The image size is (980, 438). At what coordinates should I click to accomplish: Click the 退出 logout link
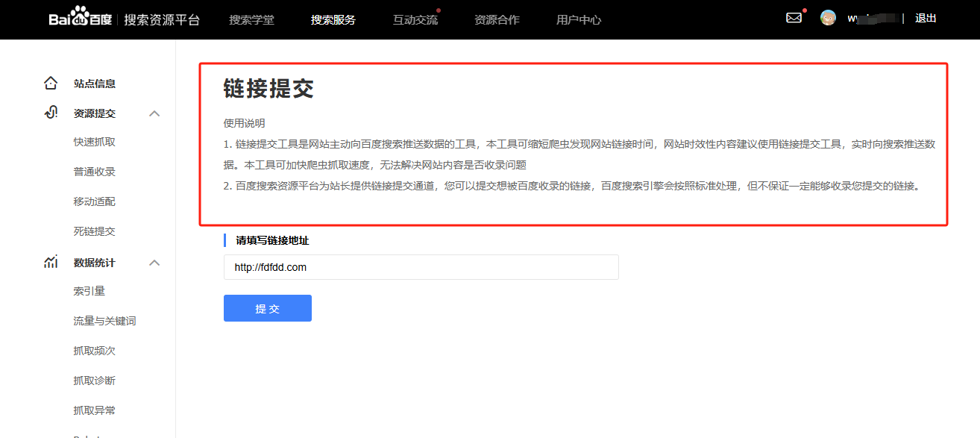tap(926, 18)
